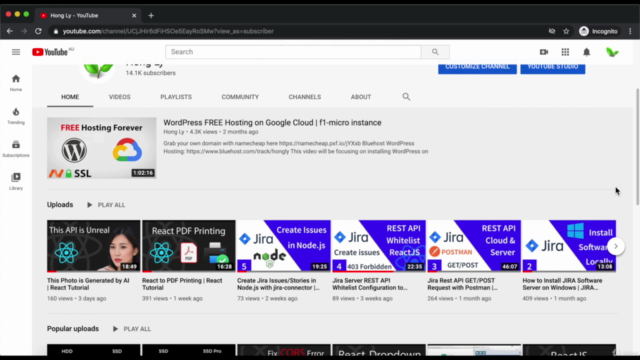
Task: Go back in browser
Action: pyautogui.click(x=10, y=31)
